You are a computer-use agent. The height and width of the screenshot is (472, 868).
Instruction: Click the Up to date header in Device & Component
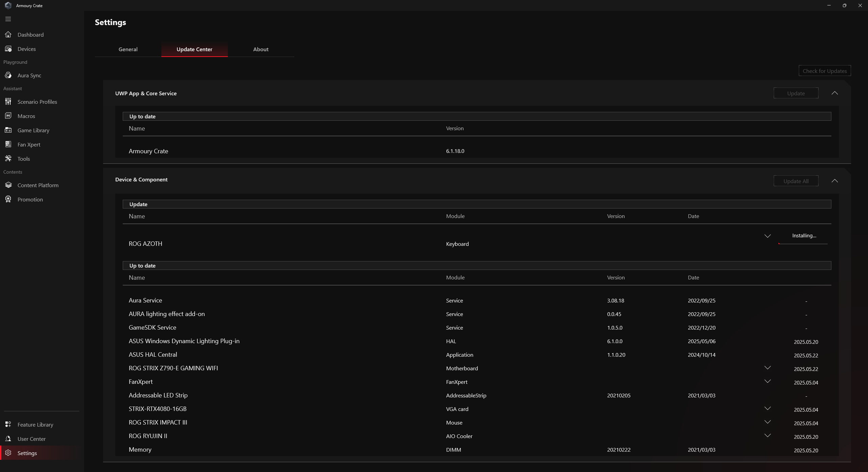(x=477, y=265)
